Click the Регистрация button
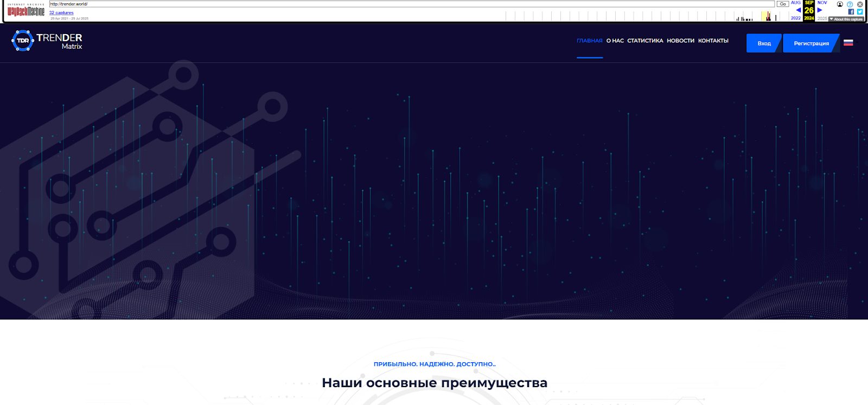This screenshot has height=405, width=868. click(811, 43)
